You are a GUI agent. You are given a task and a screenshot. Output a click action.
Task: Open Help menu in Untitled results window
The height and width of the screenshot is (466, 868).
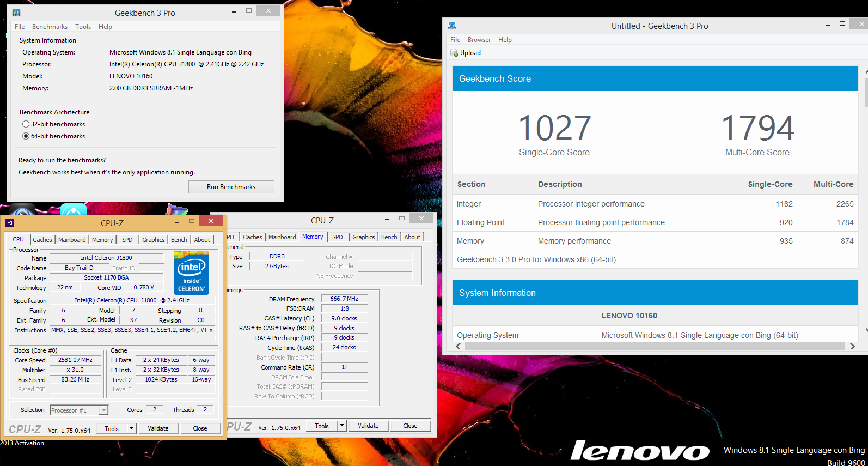505,40
